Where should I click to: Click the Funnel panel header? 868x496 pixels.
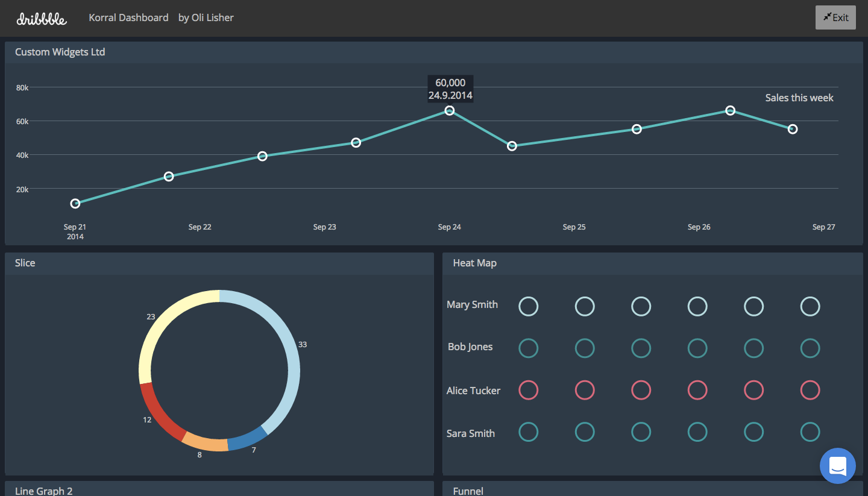pos(653,489)
